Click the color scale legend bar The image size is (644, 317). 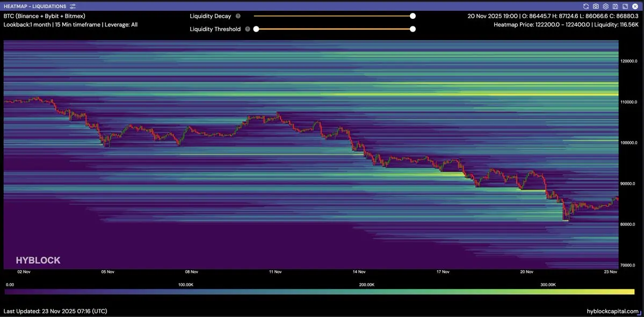coord(320,292)
